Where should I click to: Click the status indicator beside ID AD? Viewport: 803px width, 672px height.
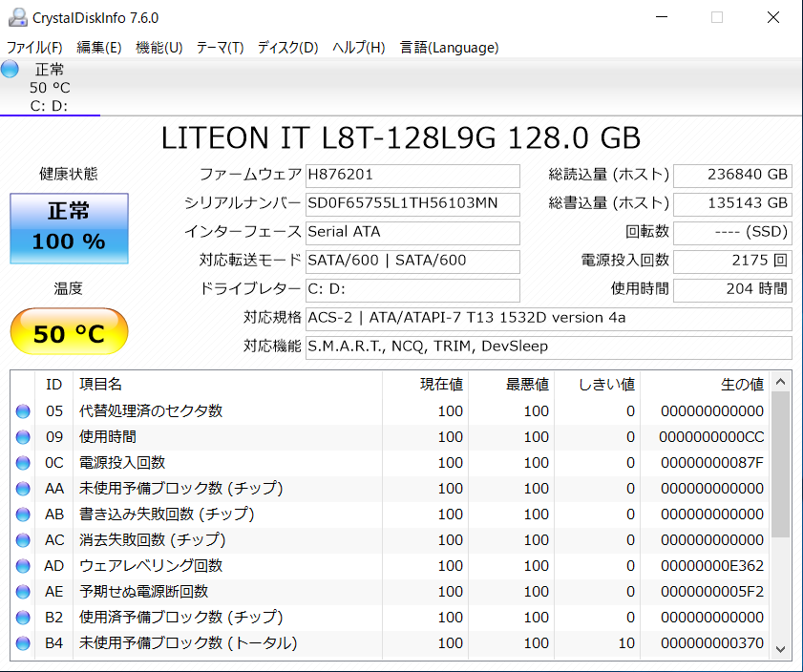point(23,566)
